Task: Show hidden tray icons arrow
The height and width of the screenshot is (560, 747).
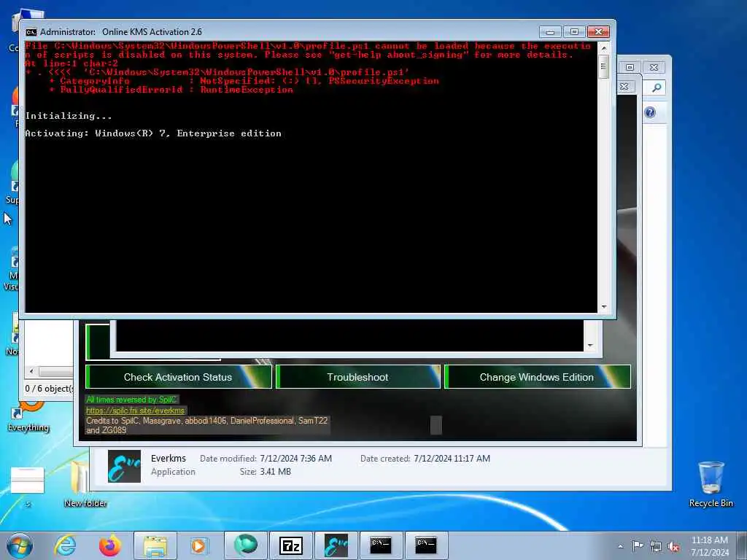Action: coord(620,546)
